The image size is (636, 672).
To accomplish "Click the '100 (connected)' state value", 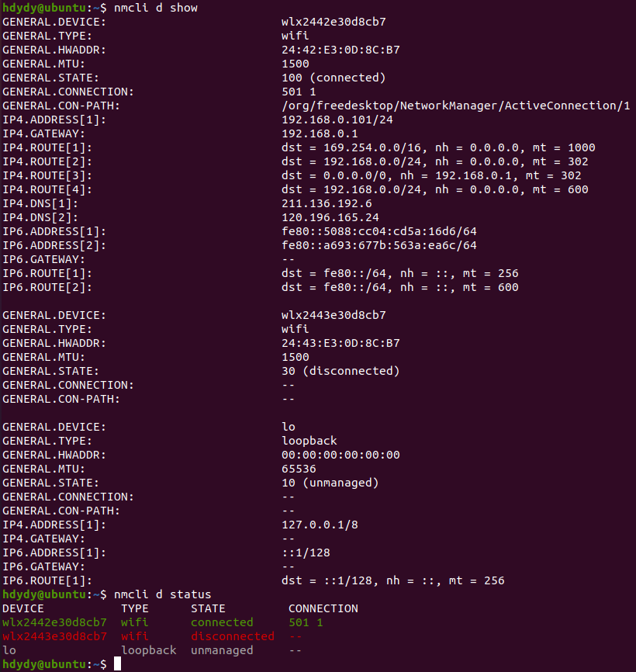I will [334, 78].
